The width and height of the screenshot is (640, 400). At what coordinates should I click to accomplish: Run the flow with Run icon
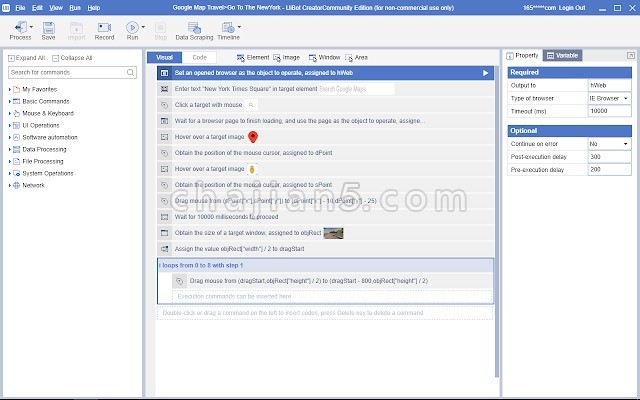tap(132, 31)
